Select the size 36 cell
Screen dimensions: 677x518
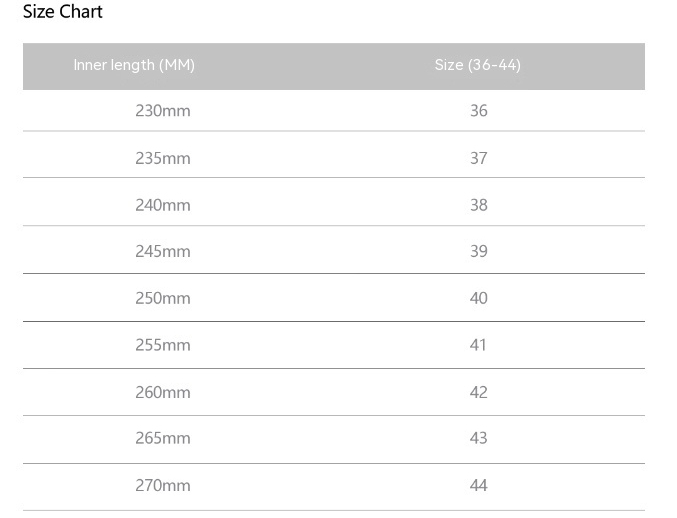[479, 111]
